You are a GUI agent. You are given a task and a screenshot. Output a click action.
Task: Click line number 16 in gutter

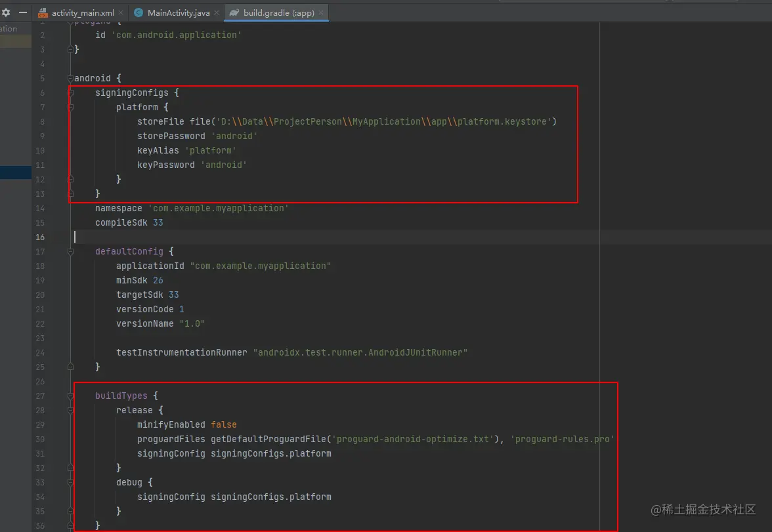tap(40, 237)
